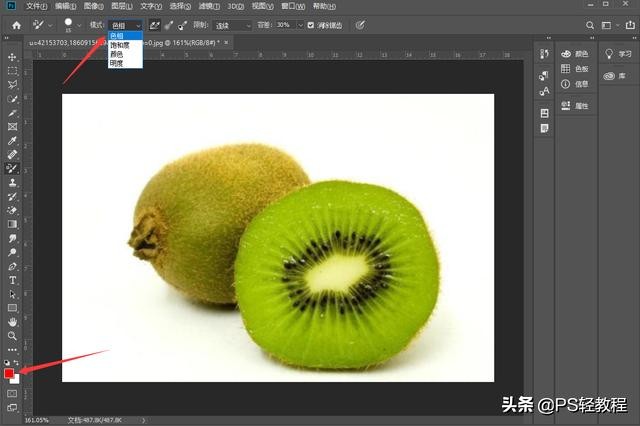Select the Dodge tool
The height and width of the screenshot is (426, 640).
coord(12,252)
